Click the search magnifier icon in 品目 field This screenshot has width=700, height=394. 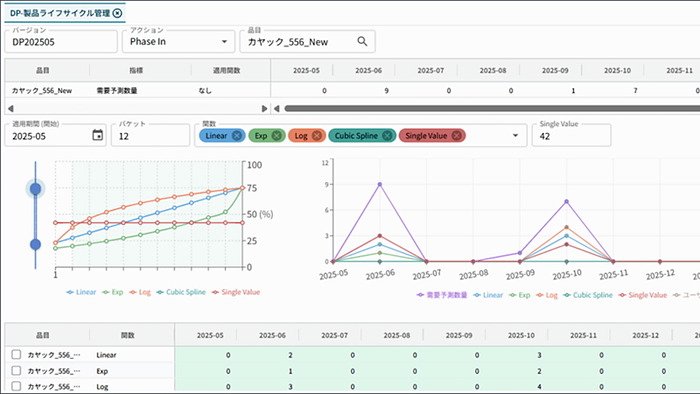(362, 41)
